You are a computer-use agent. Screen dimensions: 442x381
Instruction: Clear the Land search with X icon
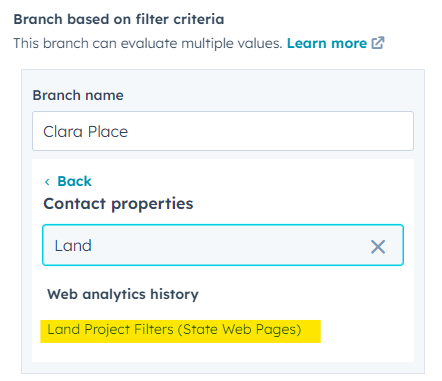point(378,247)
